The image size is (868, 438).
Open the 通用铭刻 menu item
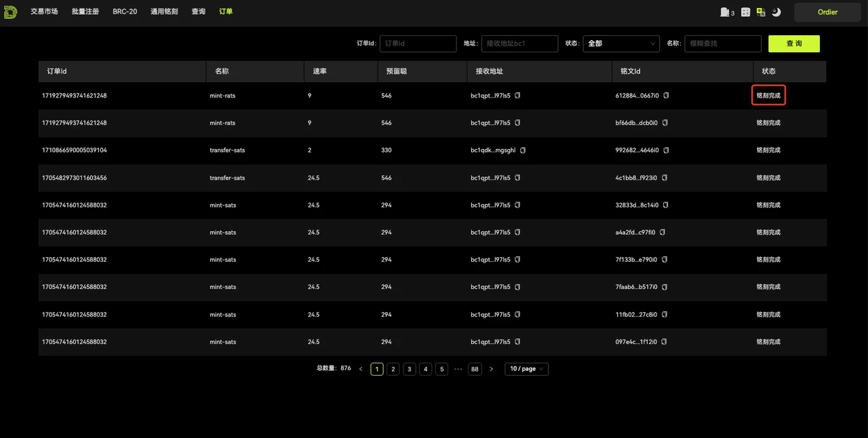tap(164, 12)
